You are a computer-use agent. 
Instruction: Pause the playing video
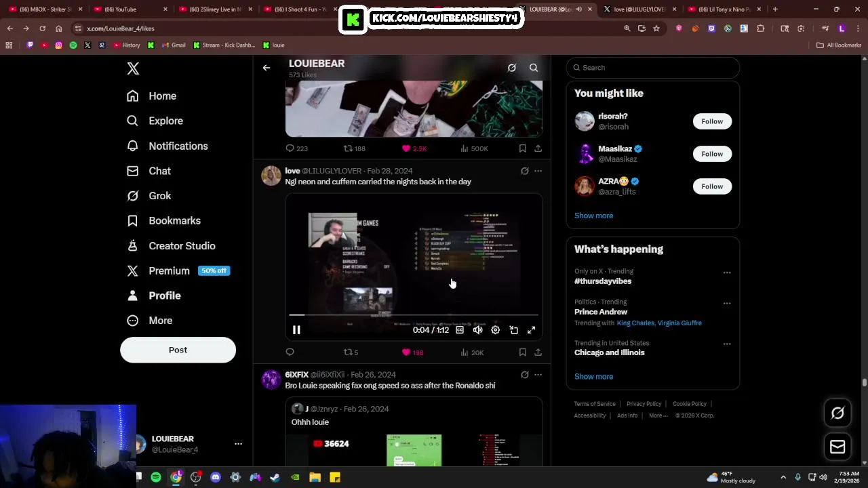point(296,330)
